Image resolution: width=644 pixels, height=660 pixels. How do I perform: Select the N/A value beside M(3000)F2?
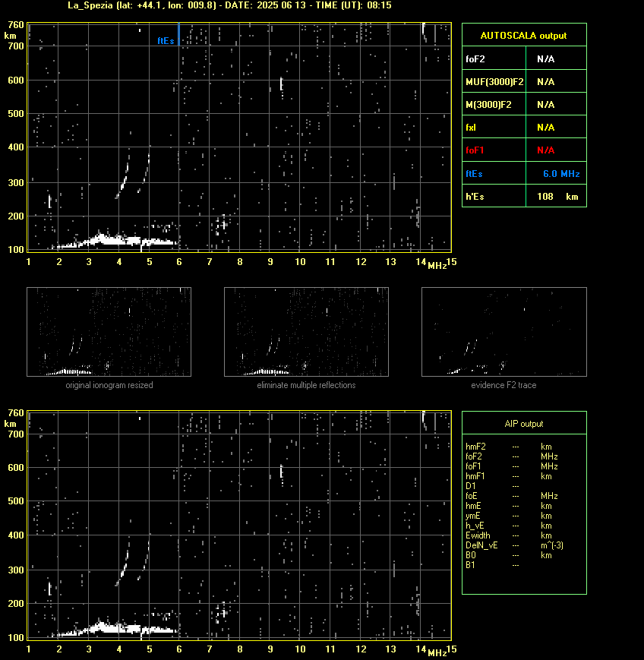point(545,104)
